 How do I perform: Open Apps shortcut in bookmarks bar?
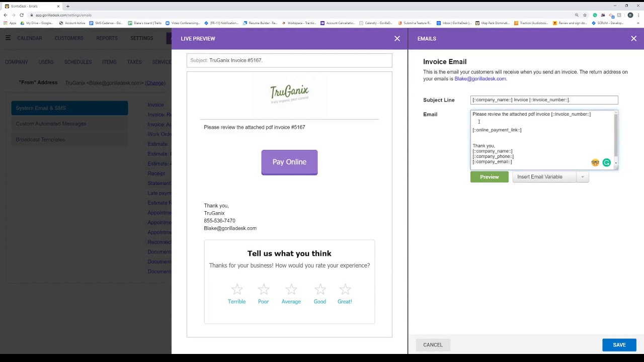click(x=10, y=23)
